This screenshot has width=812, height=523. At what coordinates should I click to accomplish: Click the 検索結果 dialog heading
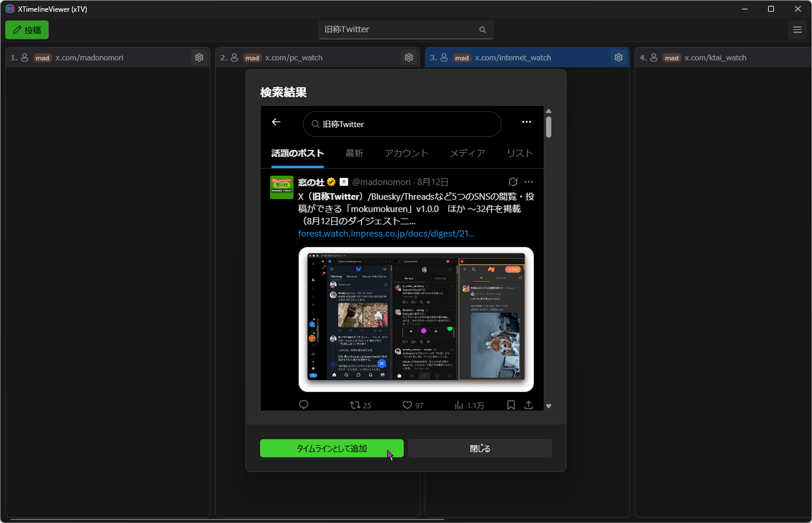click(x=284, y=93)
